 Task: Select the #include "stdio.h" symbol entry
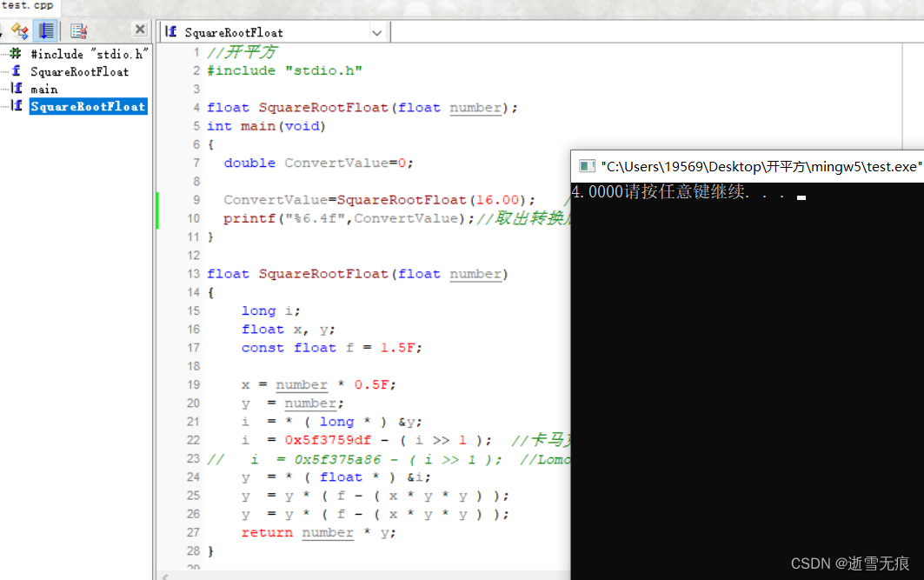[89, 54]
